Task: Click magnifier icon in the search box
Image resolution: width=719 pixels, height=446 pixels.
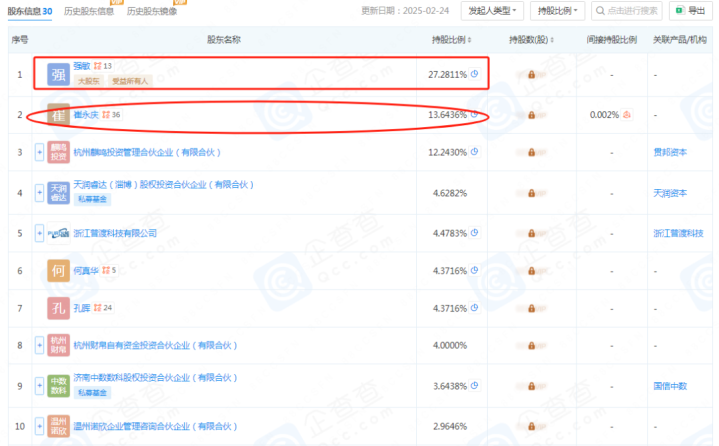Action: [x=600, y=11]
